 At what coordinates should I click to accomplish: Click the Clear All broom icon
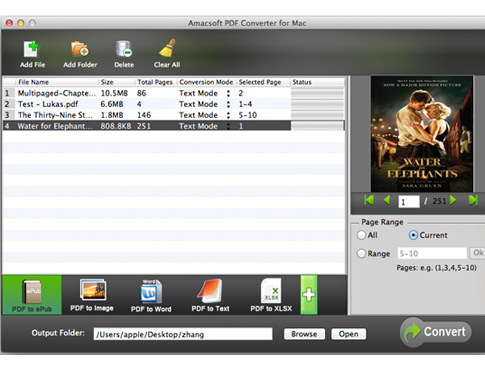[167, 48]
